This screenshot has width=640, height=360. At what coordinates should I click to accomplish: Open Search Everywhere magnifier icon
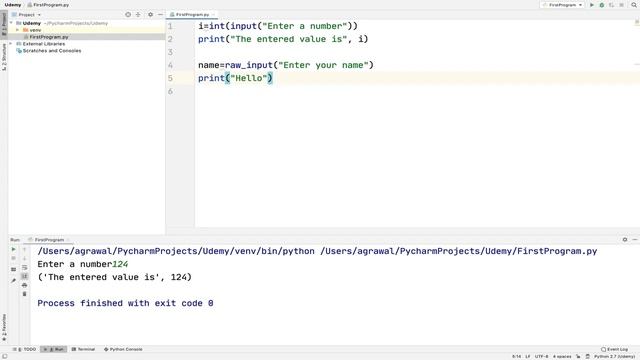click(x=634, y=5)
